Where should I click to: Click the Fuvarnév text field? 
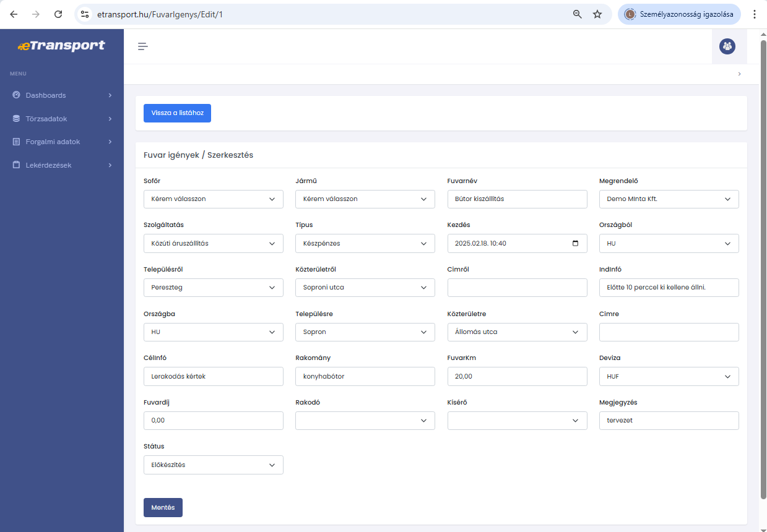[517, 199]
